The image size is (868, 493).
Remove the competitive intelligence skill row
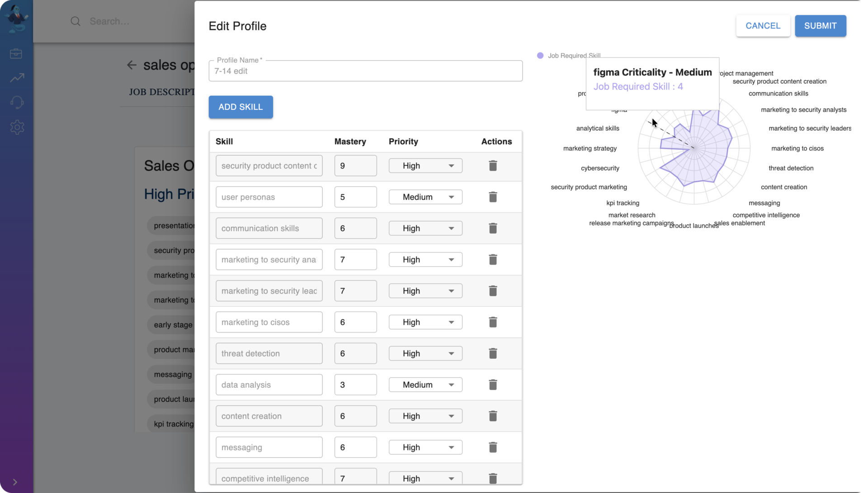coord(493,478)
